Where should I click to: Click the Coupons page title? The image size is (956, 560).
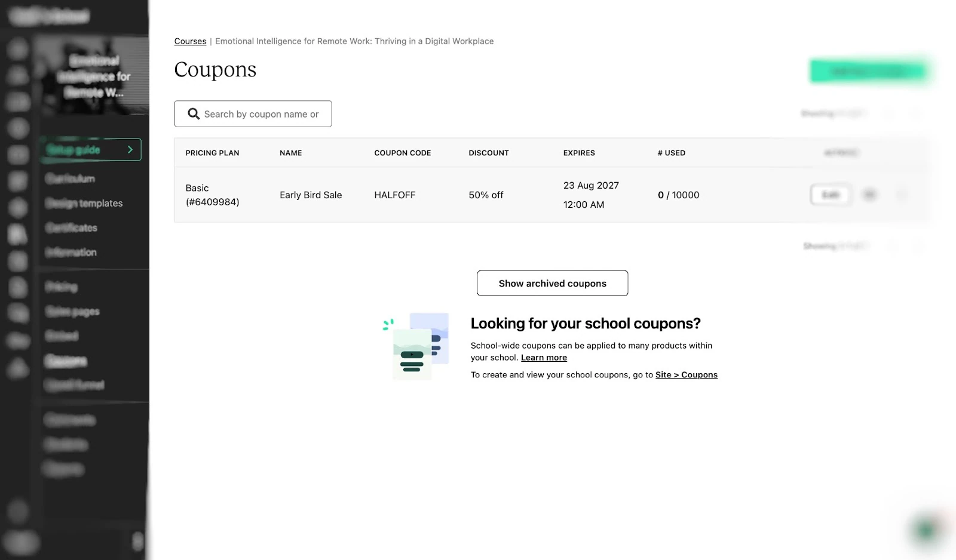tap(215, 70)
